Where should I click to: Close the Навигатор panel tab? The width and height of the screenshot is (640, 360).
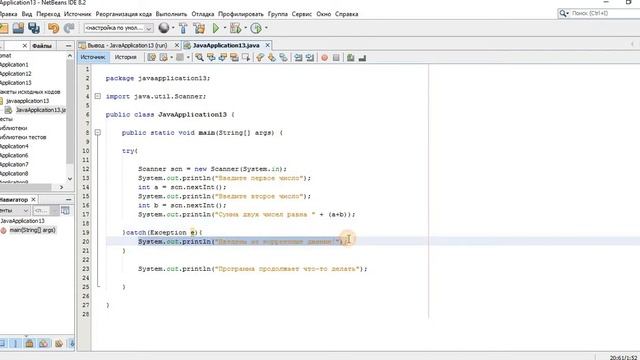pyautogui.click(x=33, y=200)
